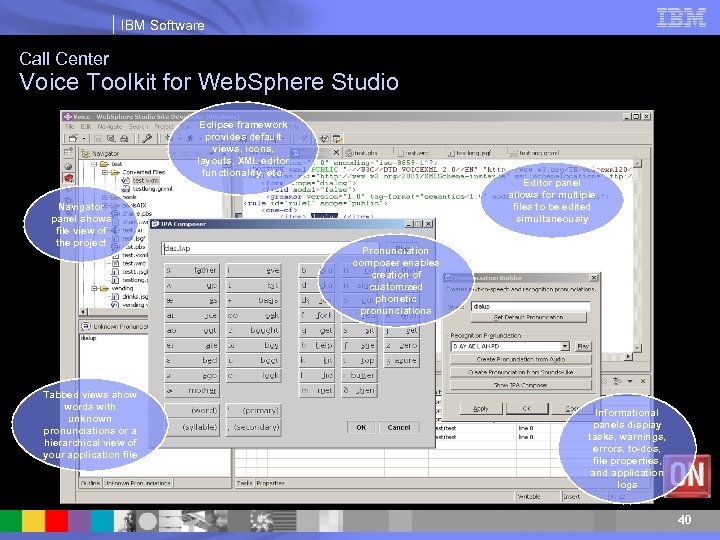Open the Navigate menu
Image resolution: width=720 pixels, height=540 pixels.
point(110,126)
